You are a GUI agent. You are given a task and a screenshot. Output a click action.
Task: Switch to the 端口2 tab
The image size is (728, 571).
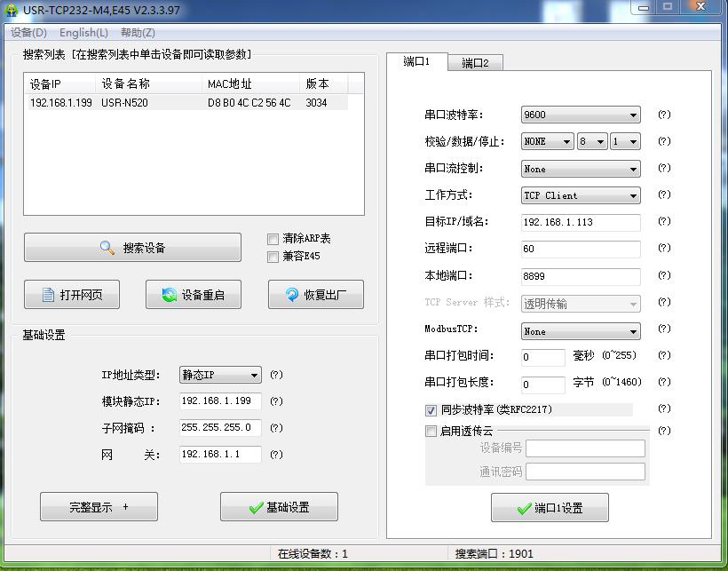point(475,62)
